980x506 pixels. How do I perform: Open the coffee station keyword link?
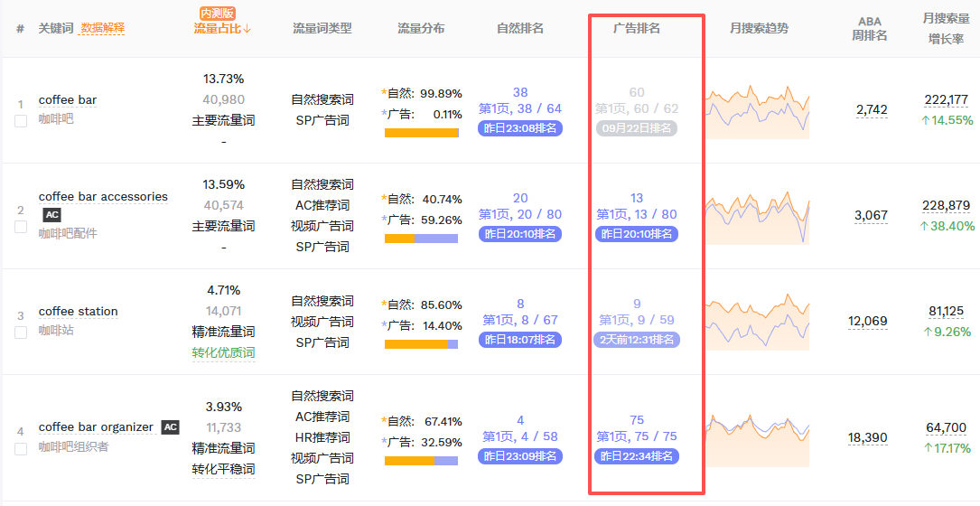(78, 312)
